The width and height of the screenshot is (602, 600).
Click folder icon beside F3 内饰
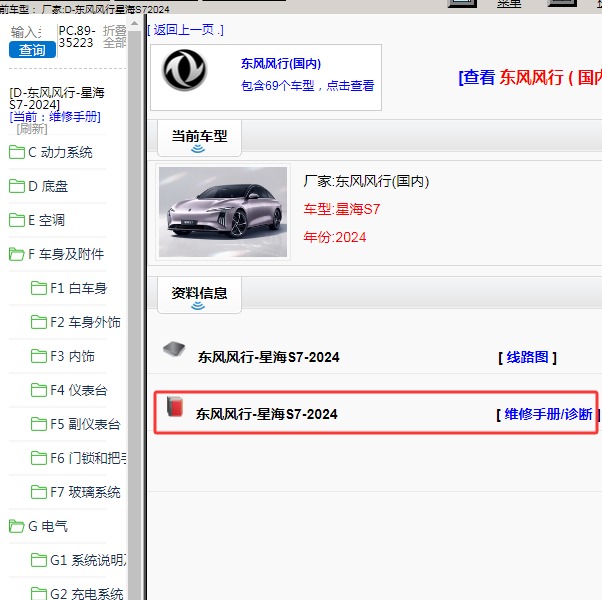pos(39,355)
